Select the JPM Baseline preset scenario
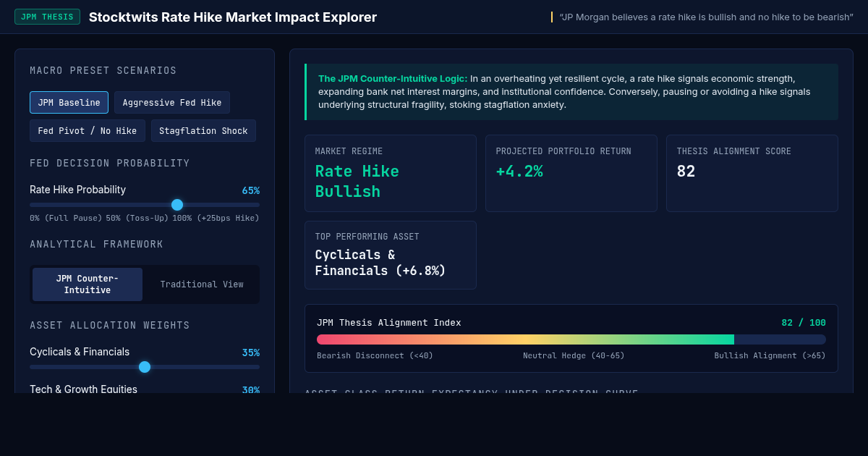 pos(69,102)
